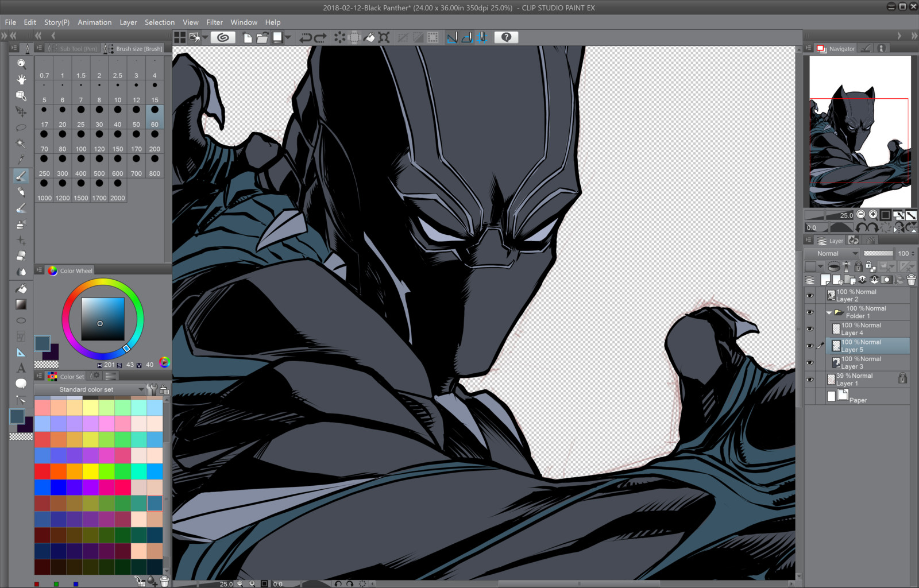Open Standard color set dropdown

click(x=90, y=389)
